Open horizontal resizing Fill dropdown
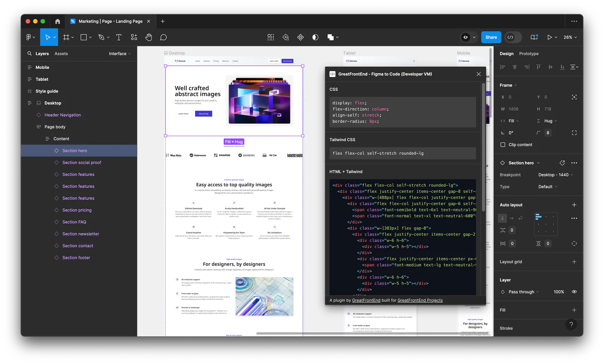The height and width of the screenshot is (364, 604). click(x=513, y=121)
